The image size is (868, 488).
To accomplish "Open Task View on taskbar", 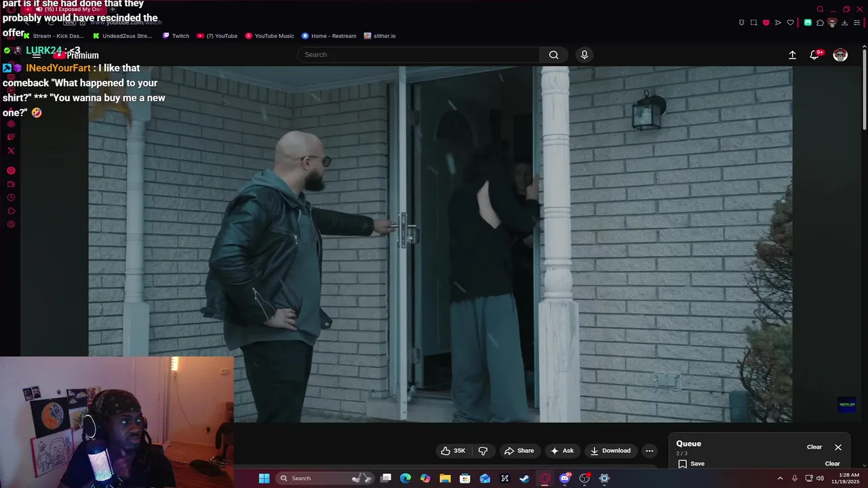I will pos(386,479).
